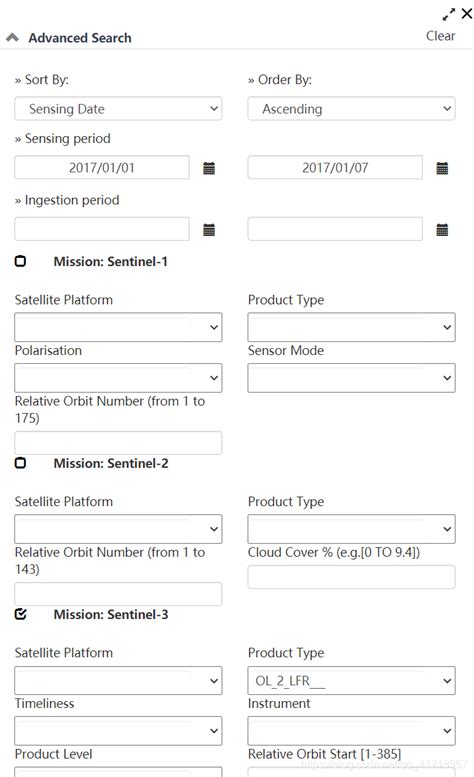Uncheck the Mission: Sentinel-3 checkbox

coord(20,614)
